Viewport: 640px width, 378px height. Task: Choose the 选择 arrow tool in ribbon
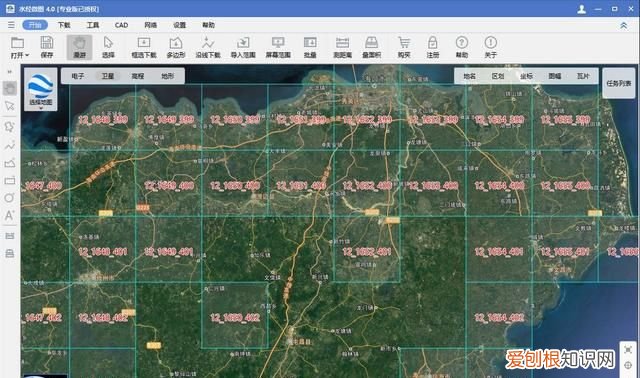108,47
